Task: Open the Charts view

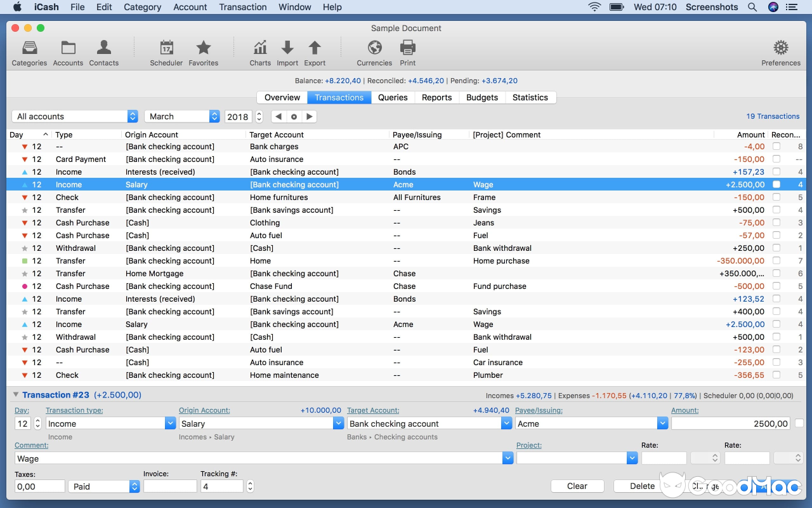Action: (x=260, y=51)
